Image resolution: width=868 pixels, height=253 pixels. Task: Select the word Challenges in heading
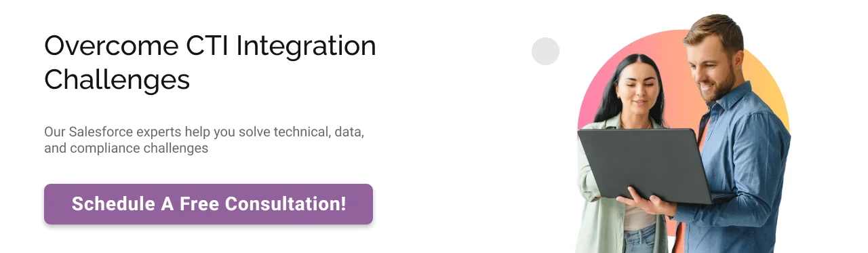[x=117, y=80]
